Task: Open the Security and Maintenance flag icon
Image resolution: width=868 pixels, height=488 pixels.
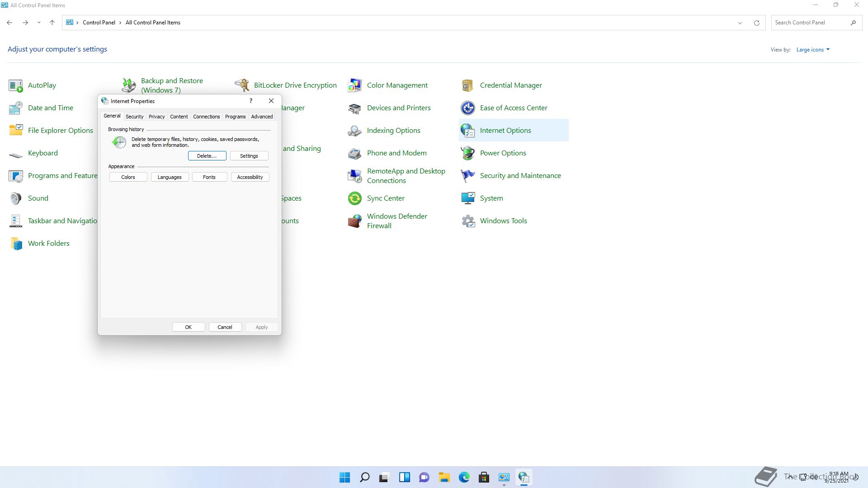Action: pyautogui.click(x=468, y=176)
